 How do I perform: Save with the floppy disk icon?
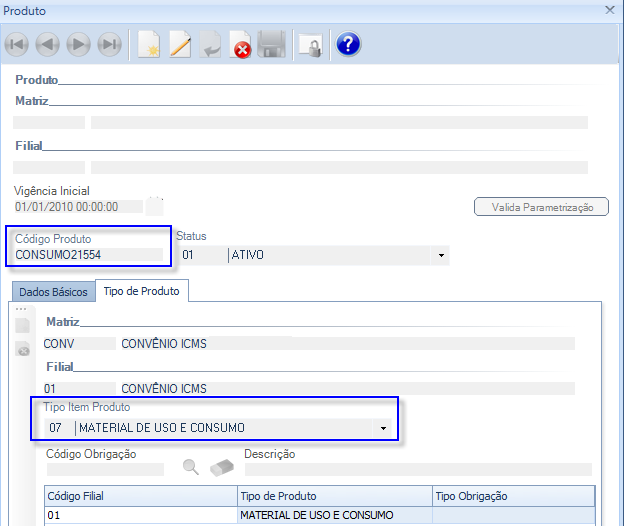pyautogui.click(x=271, y=44)
